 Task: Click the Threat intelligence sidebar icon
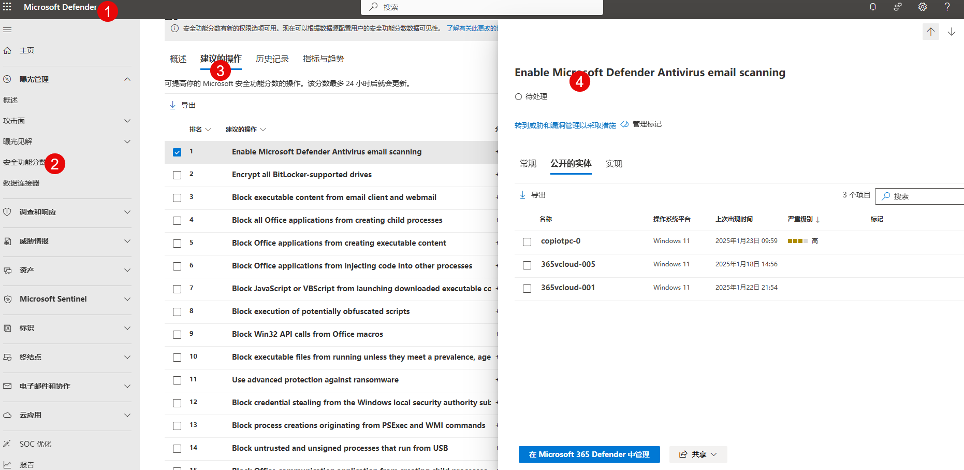[7, 241]
